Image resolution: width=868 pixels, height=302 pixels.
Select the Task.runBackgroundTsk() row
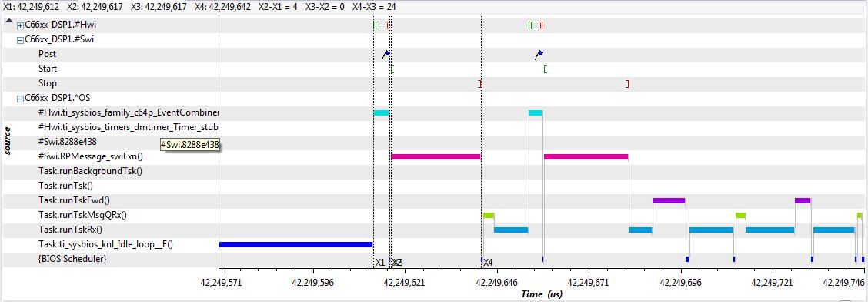(x=90, y=171)
